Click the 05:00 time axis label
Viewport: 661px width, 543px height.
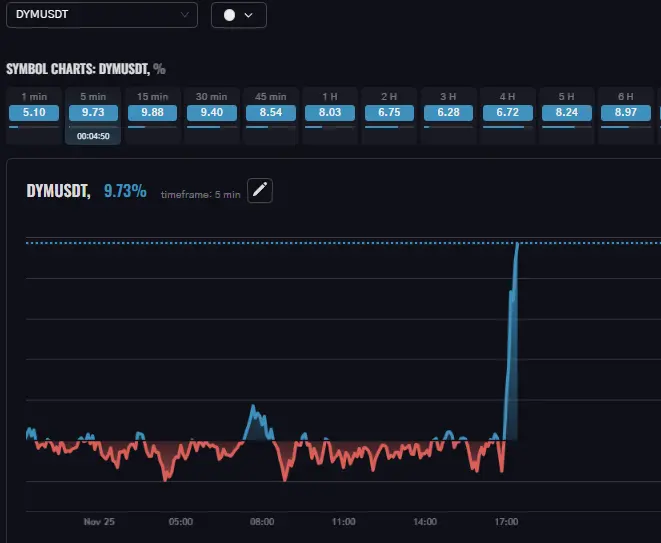click(181, 522)
